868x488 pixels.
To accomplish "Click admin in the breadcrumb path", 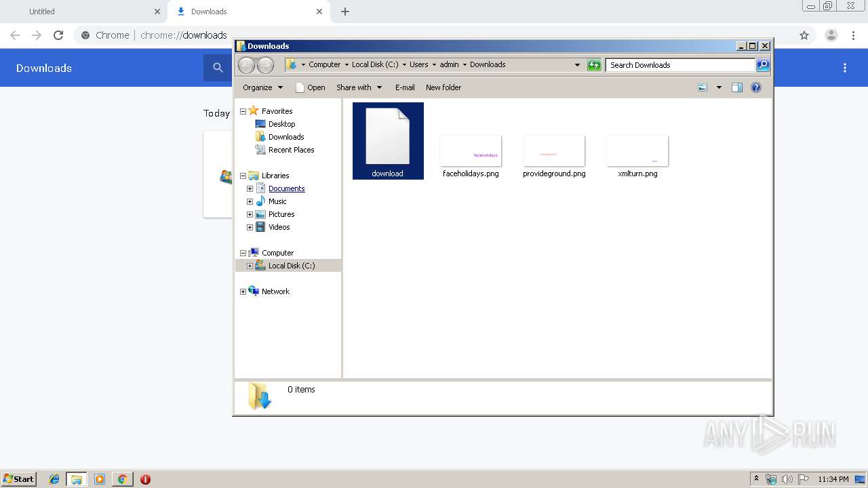I will (x=449, y=65).
